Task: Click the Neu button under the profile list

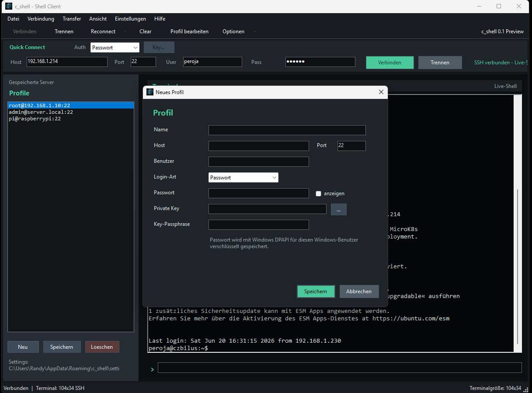Action: pos(23,347)
